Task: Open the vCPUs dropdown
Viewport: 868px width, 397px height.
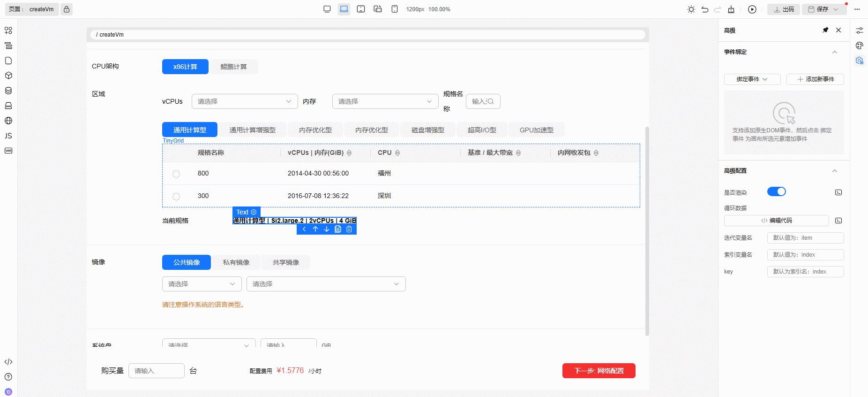Action: click(245, 101)
